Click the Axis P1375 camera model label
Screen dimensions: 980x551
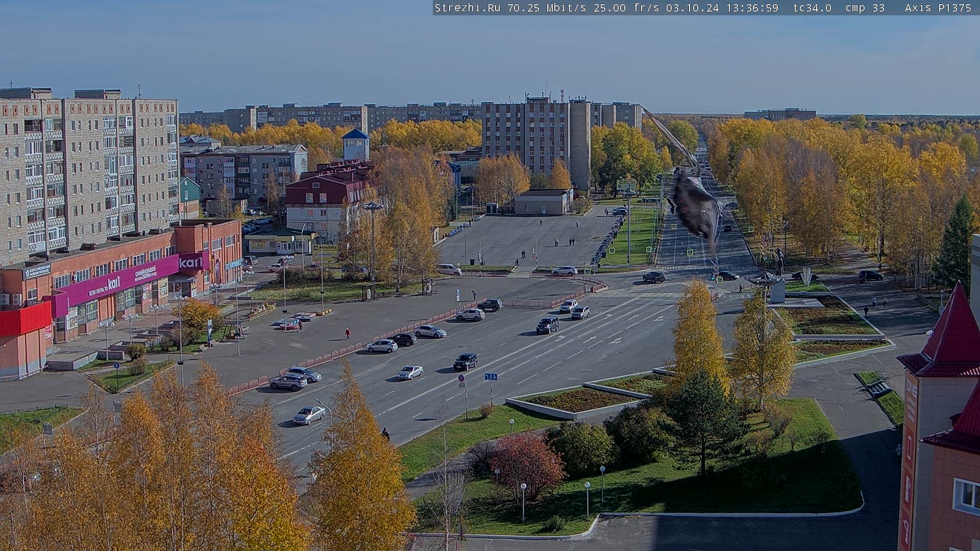(938, 8)
